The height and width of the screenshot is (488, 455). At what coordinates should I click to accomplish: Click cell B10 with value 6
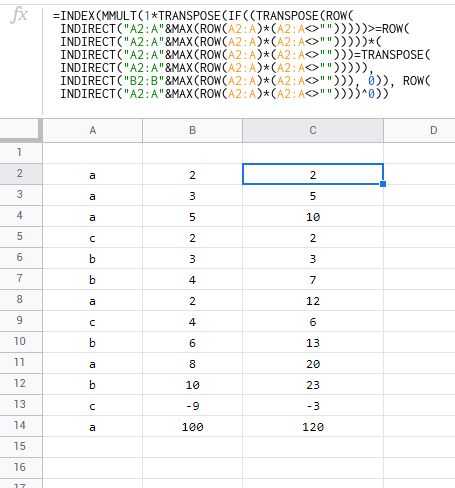pyautogui.click(x=192, y=342)
